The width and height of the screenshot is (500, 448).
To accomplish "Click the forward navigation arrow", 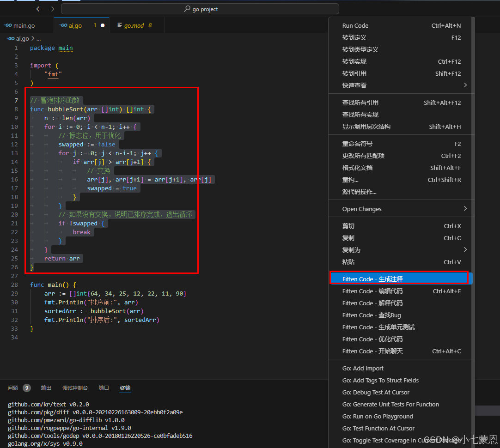I will [x=51, y=9].
